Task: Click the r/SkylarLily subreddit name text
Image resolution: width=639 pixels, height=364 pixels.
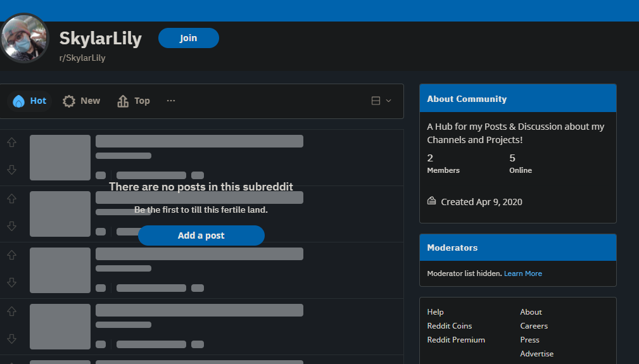Action: point(82,58)
